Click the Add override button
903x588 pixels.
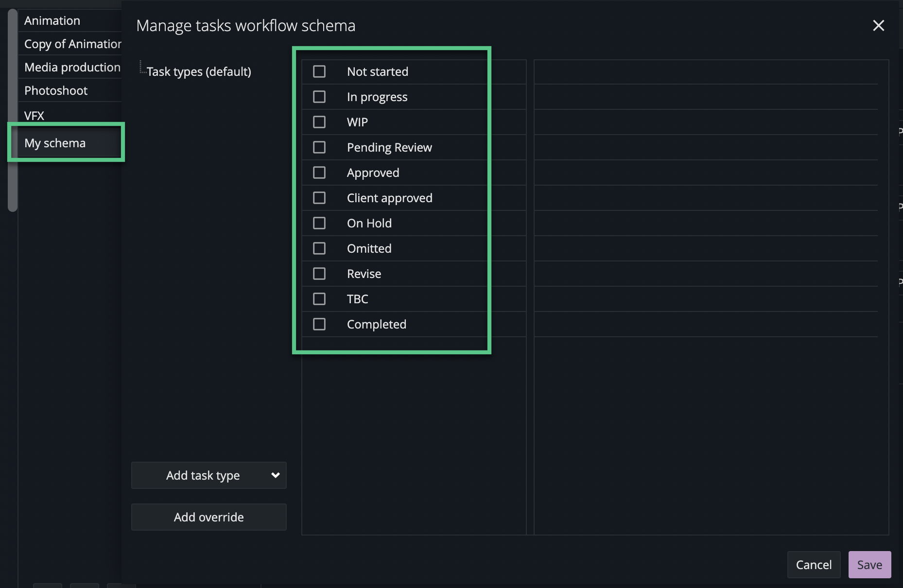tap(209, 517)
